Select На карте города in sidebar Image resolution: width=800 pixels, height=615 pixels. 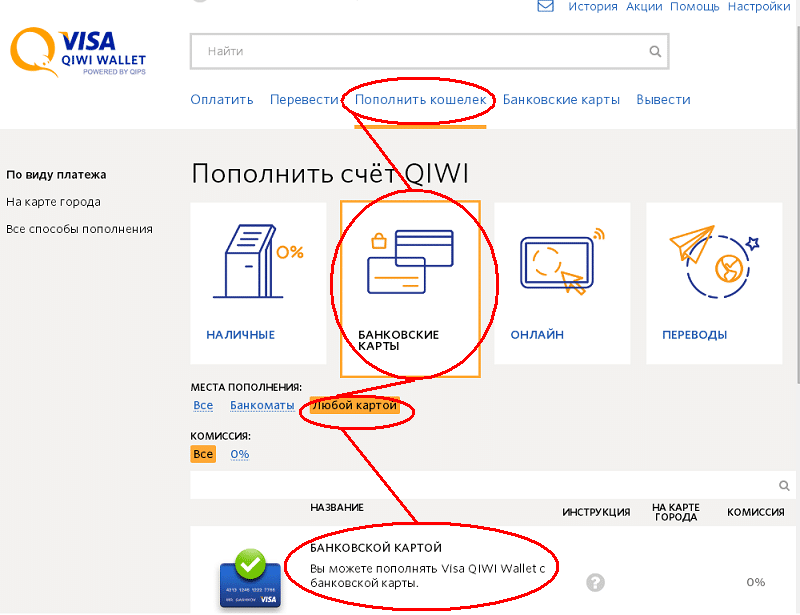point(53,202)
